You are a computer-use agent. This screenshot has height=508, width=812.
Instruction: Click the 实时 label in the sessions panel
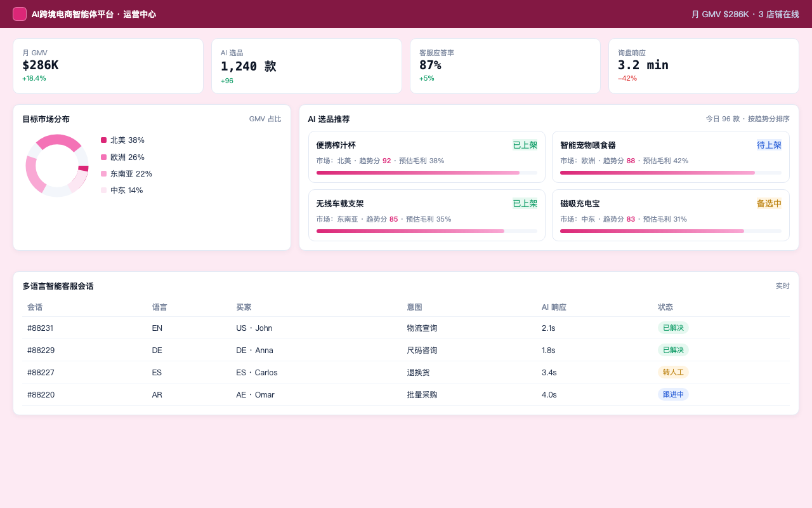pos(783,286)
